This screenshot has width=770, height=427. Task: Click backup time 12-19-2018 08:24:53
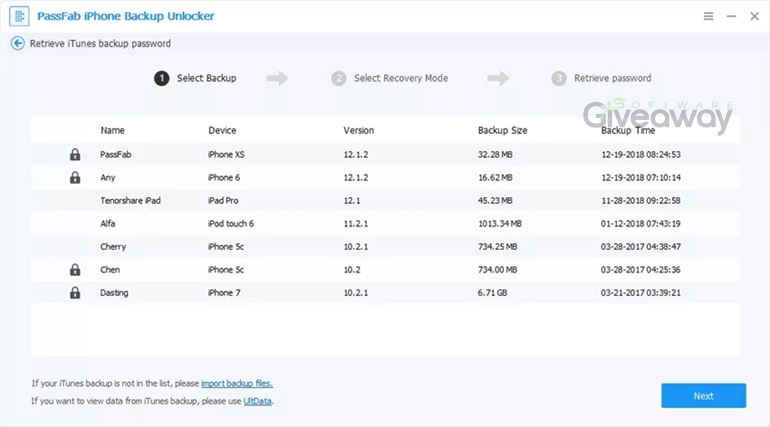[x=641, y=155]
